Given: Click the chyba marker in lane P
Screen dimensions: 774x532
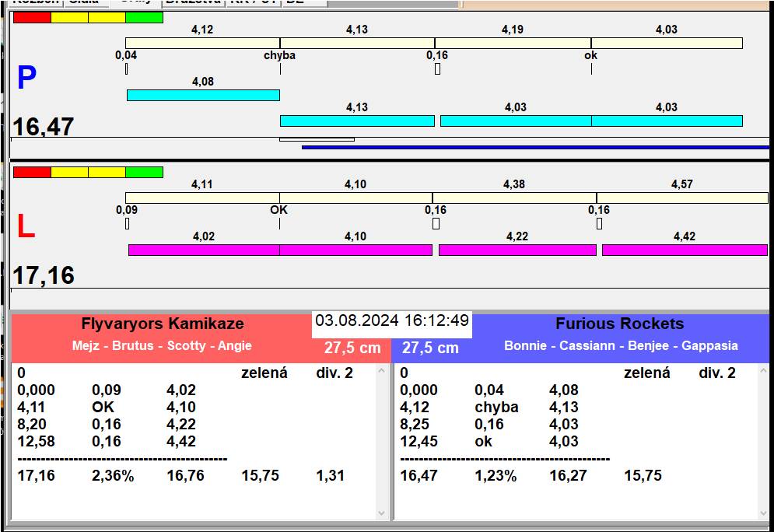Looking at the screenshot, I should coord(280,56).
